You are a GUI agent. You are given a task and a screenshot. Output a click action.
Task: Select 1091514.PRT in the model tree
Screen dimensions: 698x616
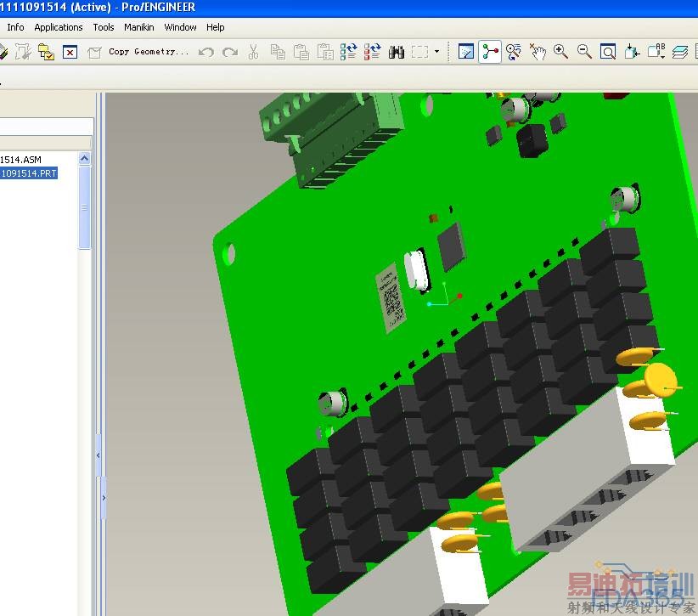[x=29, y=173]
